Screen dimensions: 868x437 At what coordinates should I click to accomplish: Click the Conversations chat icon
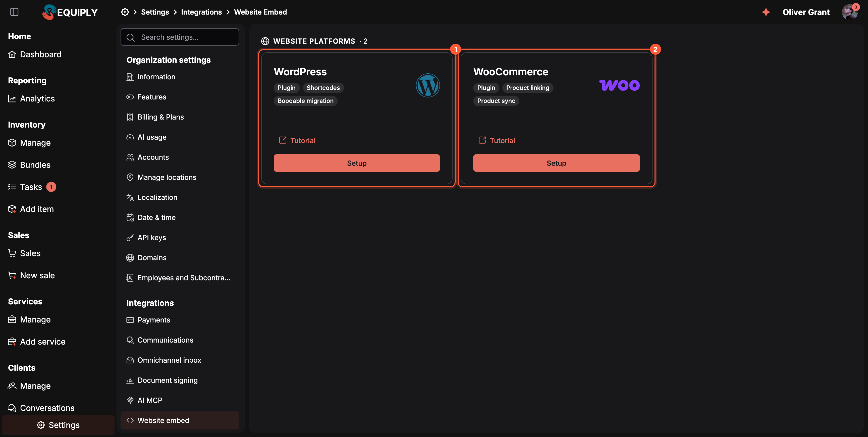coord(12,408)
